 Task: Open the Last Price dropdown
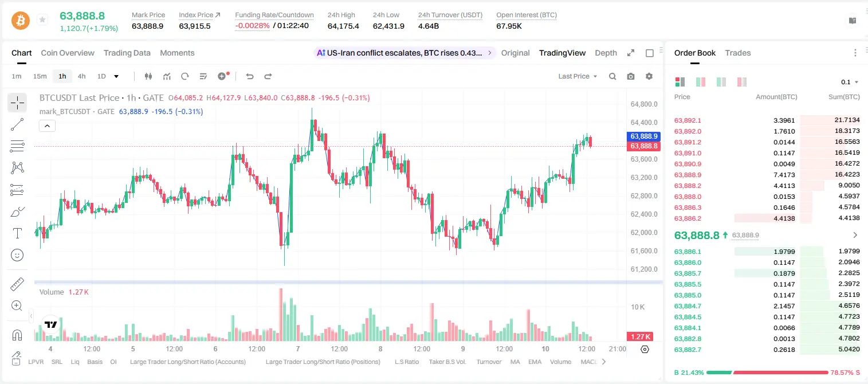pyautogui.click(x=578, y=76)
